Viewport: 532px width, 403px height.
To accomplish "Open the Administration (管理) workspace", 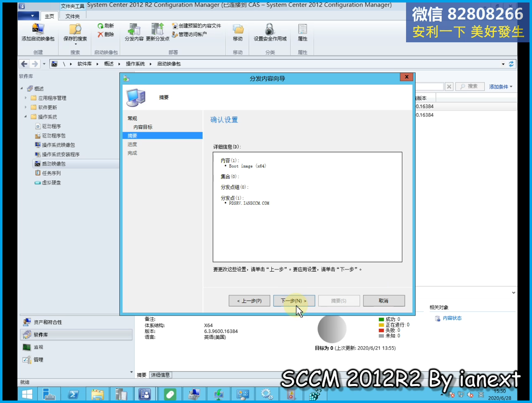I will point(76,359).
